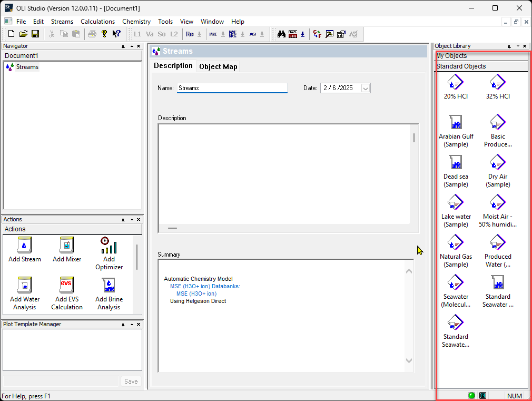Select Streams in the Navigator tree
This screenshot has width=532, height=401.
[x=27, y=67]
